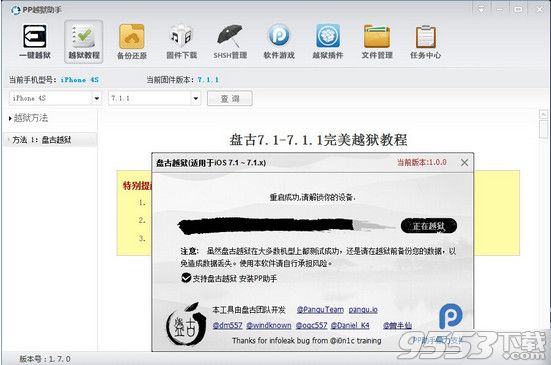Image resolution: width=551 pixels, height=365 pixels.
Task: Open the 一键越狱 one-click jailbreak icon
Action: pyautogui.click(x=35, y=41)
